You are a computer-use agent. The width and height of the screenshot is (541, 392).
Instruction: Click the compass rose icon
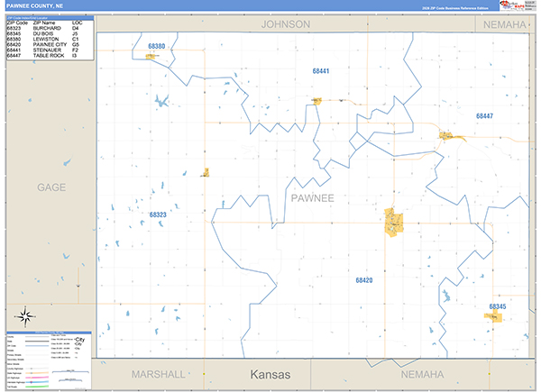tap(25, 316)
